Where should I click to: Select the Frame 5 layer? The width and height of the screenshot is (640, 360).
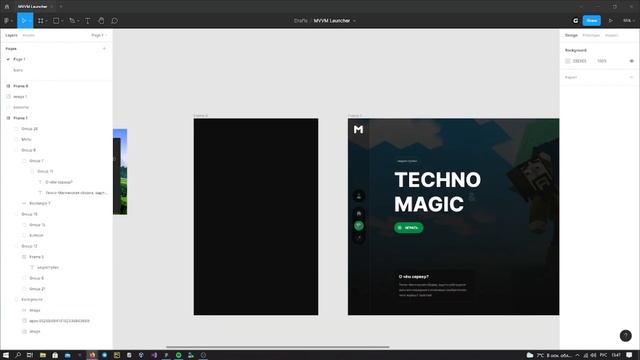tap(36, 257)
